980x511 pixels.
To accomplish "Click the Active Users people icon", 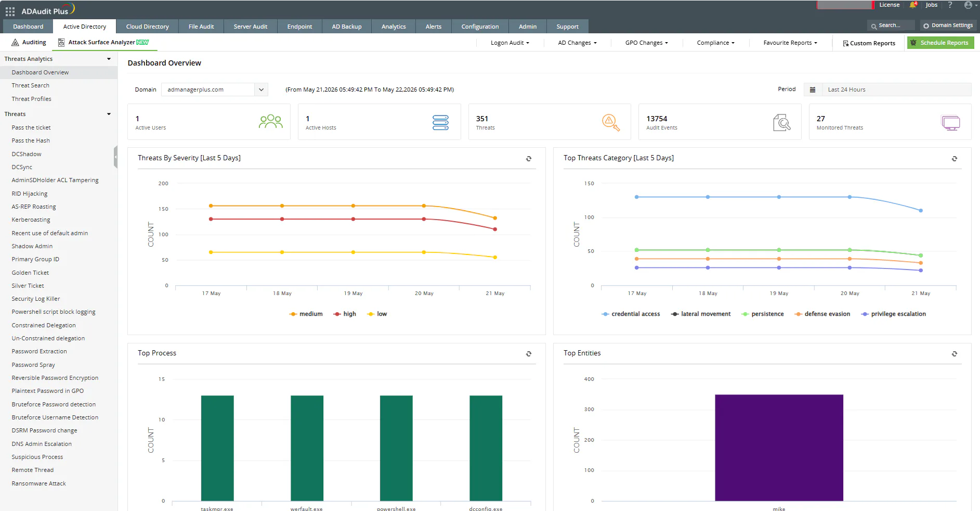I will click(x=270, y=122).
